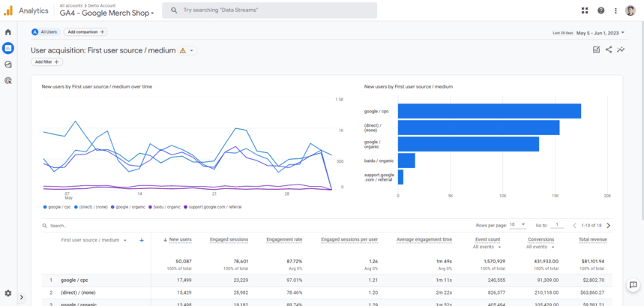Open the Insights sparkline icon
This screenshot has width=644, height=306.
pos(621,50)
